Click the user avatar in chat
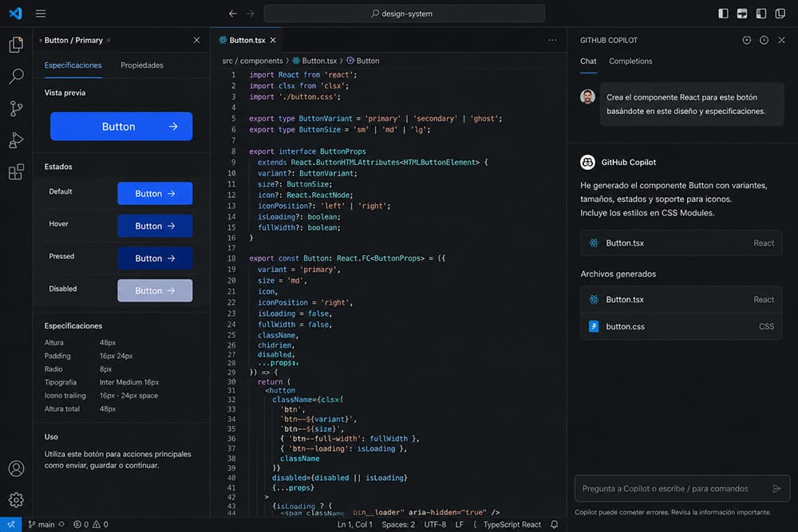Image resolution: width=798 pixels, height=532 pixels. (587, 97)
